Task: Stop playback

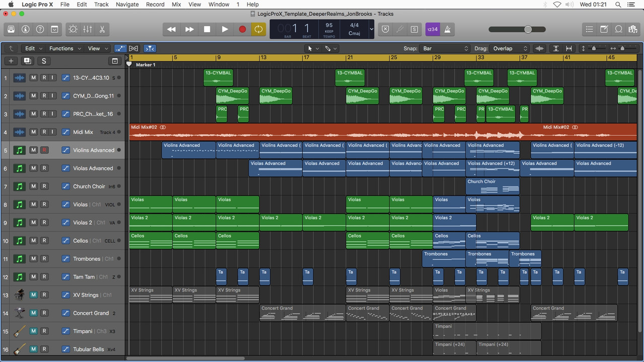Action: pyautogui.click(x=207, y=29)
